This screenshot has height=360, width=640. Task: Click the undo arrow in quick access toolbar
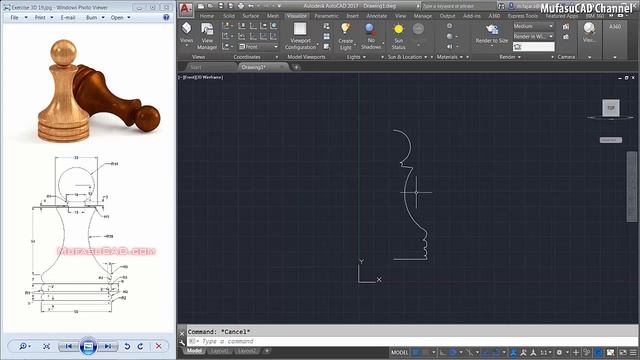tap(251, 6)
